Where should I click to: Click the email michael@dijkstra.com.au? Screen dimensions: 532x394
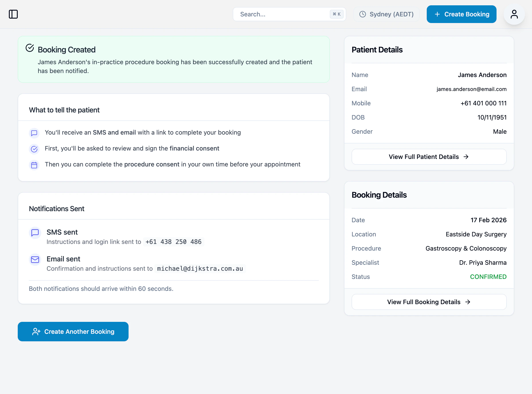(200, 268)
